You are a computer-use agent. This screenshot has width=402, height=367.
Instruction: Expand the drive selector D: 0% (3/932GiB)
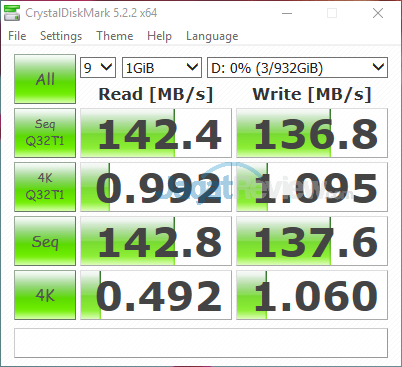tap(297, 68)
